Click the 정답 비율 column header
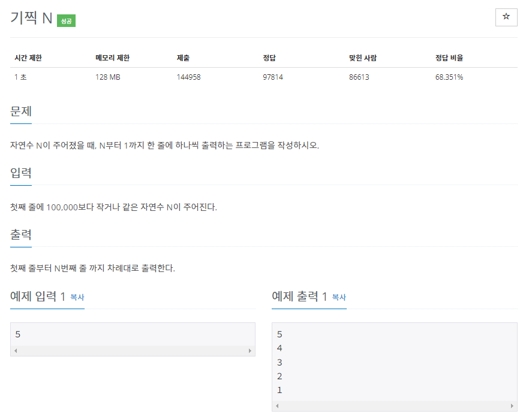The height and width of the screenshot is (420, 526). coord(449,58)
